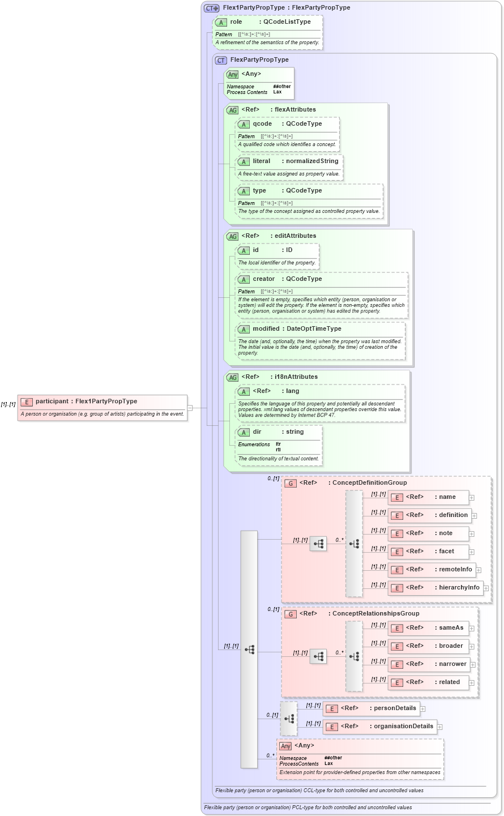Click the G icon of ConceptRelationshipsGroup
The height and width of the screenshot is (816, 504).
click(291, 614)
